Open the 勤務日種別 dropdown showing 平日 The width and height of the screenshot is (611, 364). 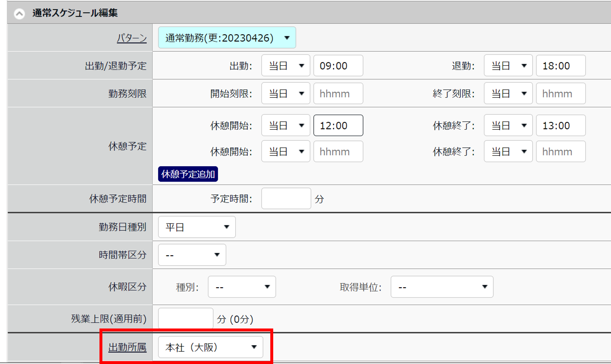[x=197, y=227]
